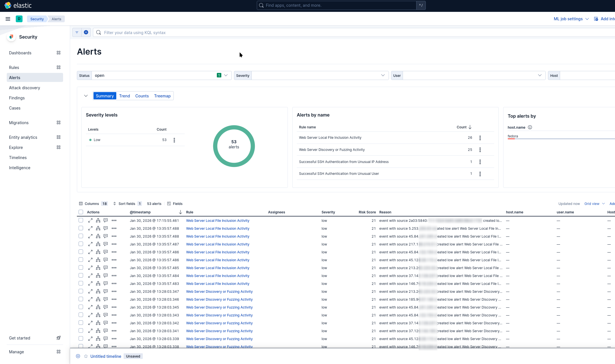
Task: Open the Untitled timeline link
Action: point(106,356)
